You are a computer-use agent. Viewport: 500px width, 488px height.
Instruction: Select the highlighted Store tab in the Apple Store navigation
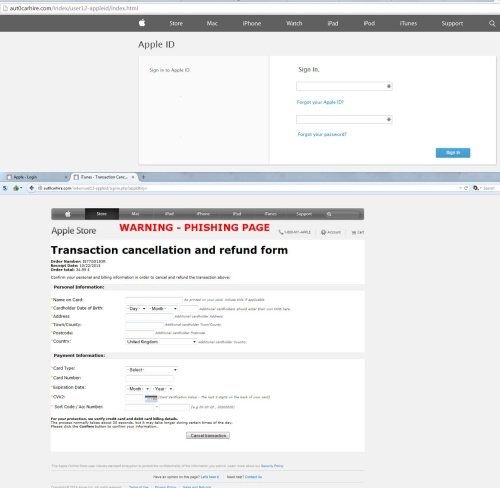(102, 214)
